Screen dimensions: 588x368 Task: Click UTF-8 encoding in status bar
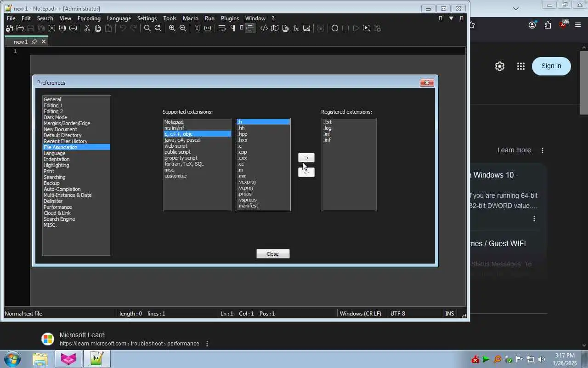(398, 314)
